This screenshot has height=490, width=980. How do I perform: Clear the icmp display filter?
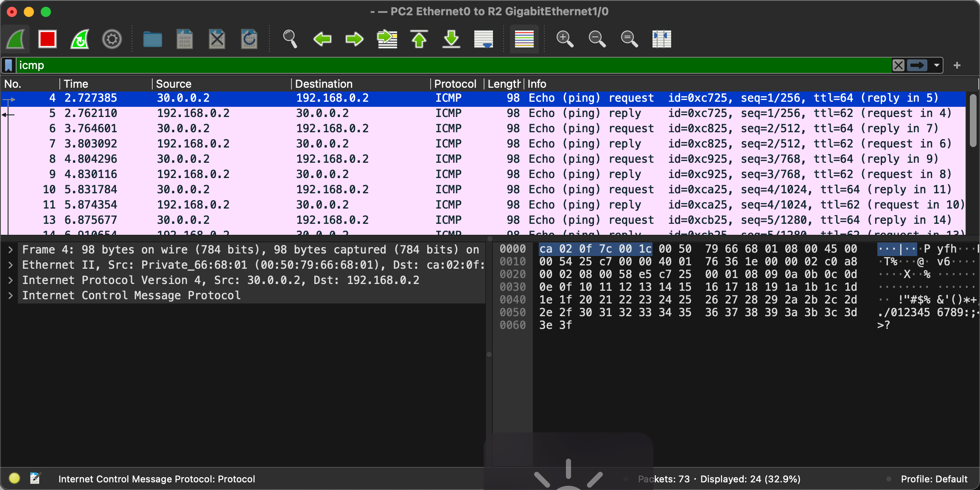coord(898,65)
